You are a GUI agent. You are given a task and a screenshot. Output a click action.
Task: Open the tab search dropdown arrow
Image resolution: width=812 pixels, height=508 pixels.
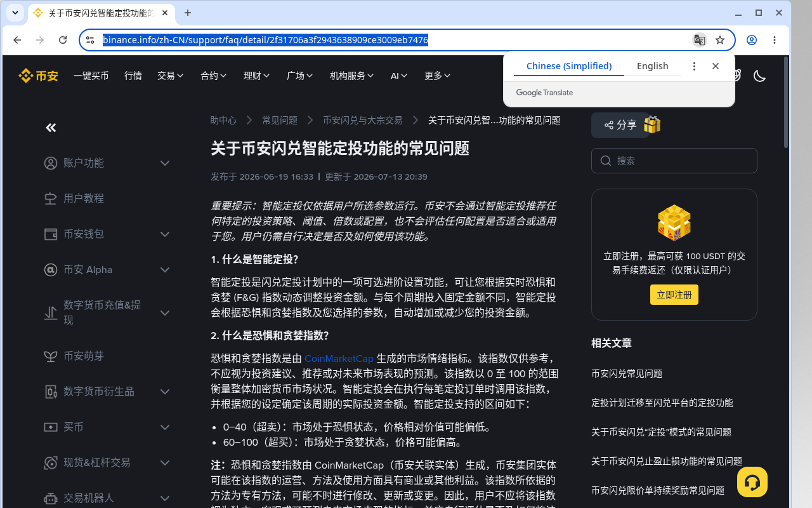click(x=15, y=13)
